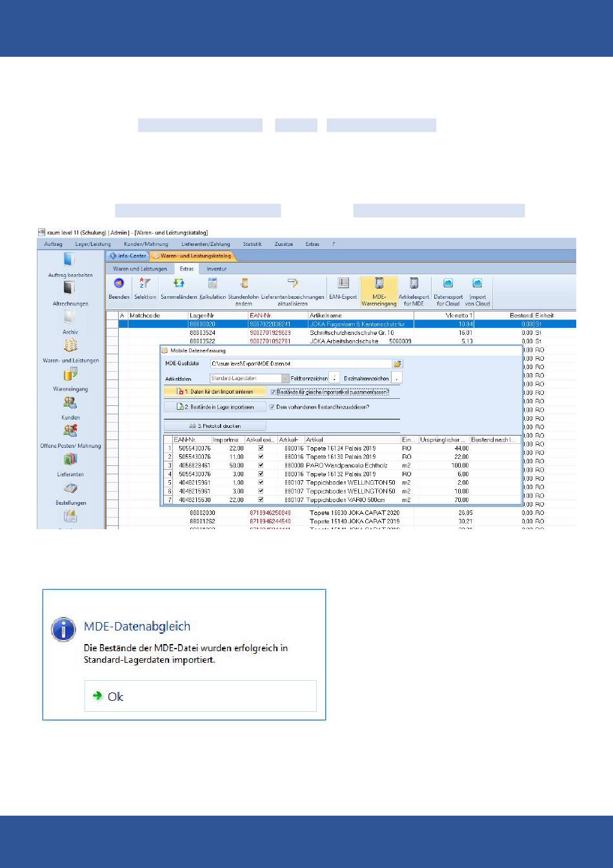The height and width of the screenshot is (868, 613).
Task: Toggle Artikel exi. checkbox for PARO Wandpaneele
Action: (x=261, y=465)
